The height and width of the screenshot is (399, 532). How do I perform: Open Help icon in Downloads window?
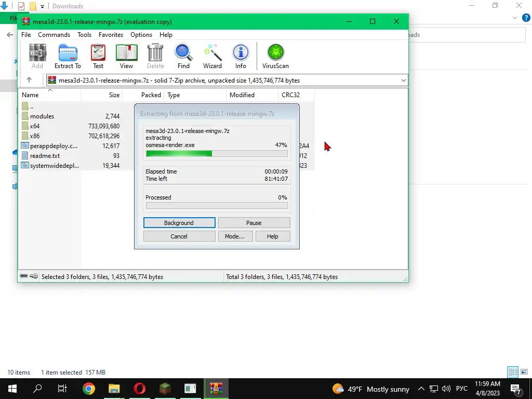pos(526,18)
